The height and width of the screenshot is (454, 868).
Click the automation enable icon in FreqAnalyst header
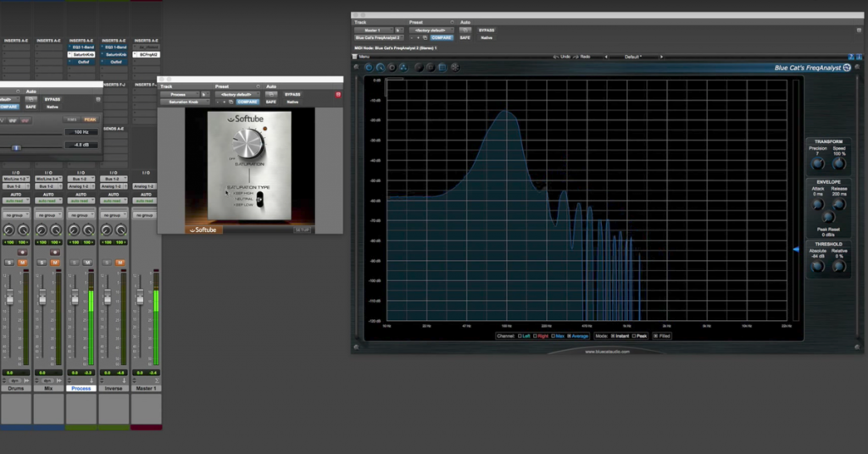click(465, 30)
